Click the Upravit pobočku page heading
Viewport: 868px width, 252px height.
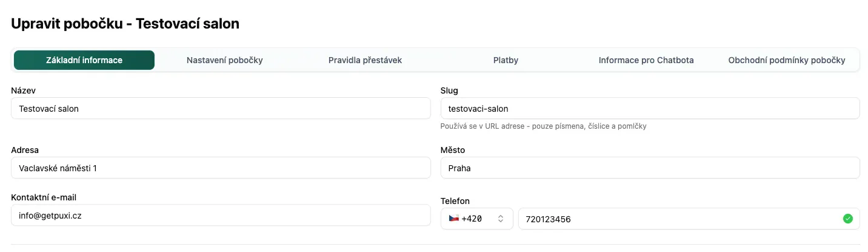tap(125, 24)
